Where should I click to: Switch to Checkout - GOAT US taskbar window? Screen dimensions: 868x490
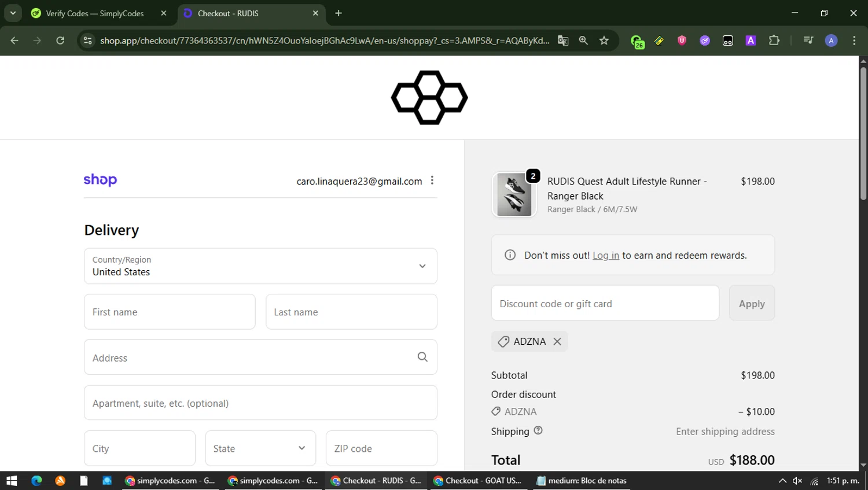[x=478, y=481]
